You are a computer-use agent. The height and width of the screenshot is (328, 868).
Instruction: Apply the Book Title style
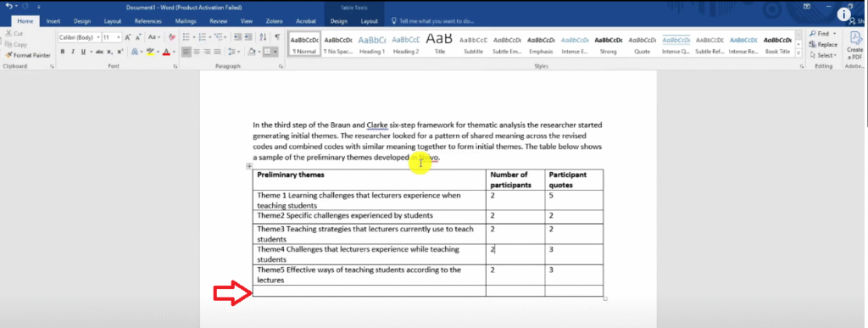pos(777,45)
